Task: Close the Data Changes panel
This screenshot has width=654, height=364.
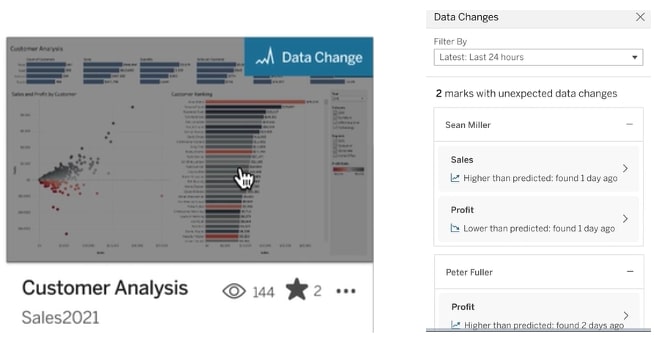Action: click(640, 17)
